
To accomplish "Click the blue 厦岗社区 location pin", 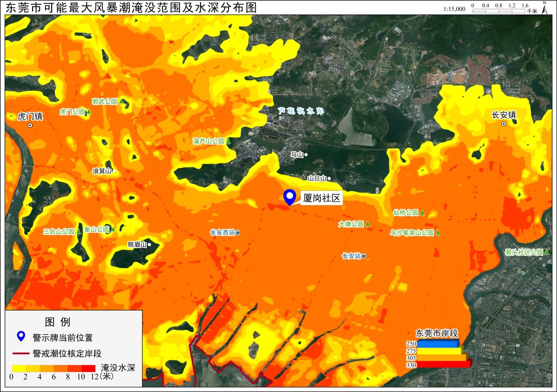I will tap(290, 197).
